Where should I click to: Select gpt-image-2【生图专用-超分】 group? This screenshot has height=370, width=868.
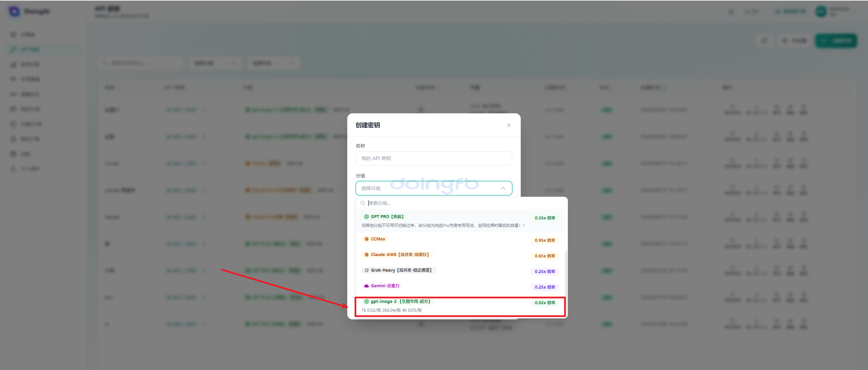[x=460, y=307]
